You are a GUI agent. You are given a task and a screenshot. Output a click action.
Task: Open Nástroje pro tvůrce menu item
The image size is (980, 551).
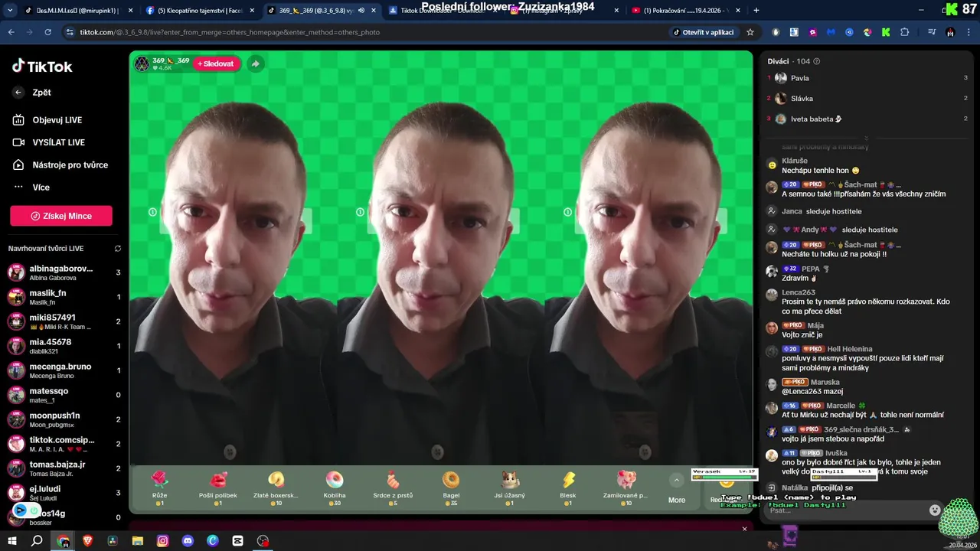tap(70, 165)
